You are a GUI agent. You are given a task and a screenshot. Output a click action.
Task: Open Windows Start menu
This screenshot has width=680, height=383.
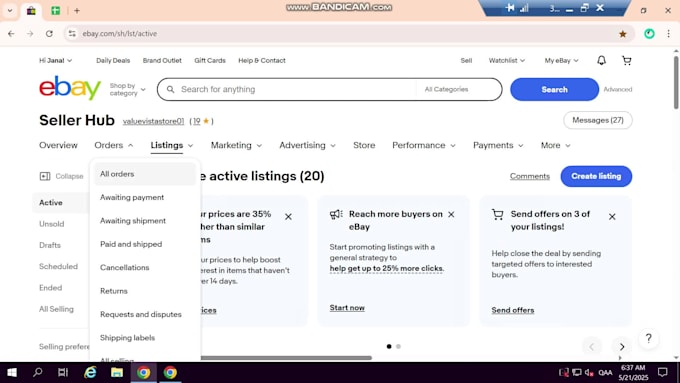pos(12,372)
